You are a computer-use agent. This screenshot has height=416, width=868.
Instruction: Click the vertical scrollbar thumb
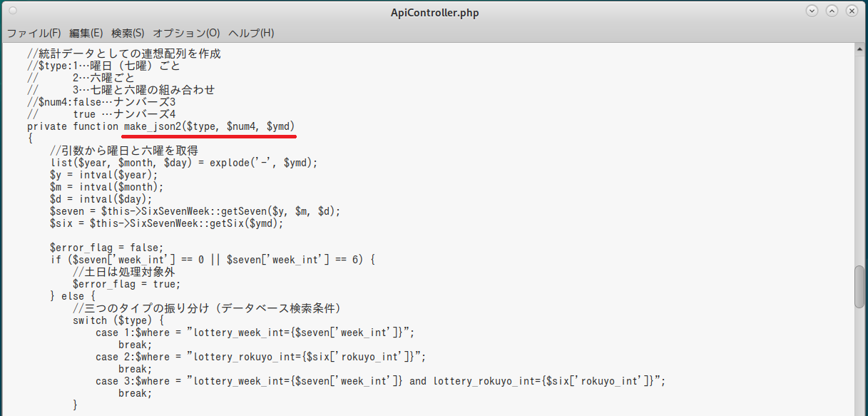click(860, 287)
